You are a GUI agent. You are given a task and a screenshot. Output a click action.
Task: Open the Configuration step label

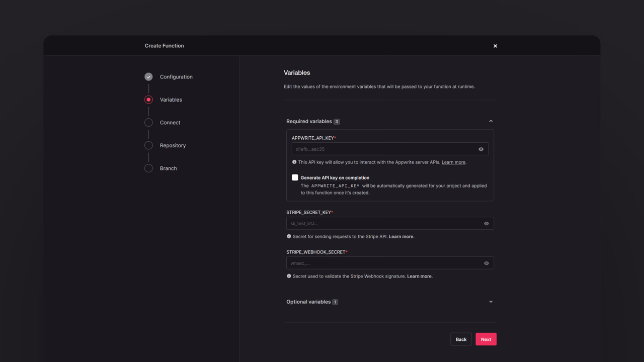[x=176, y=77]
